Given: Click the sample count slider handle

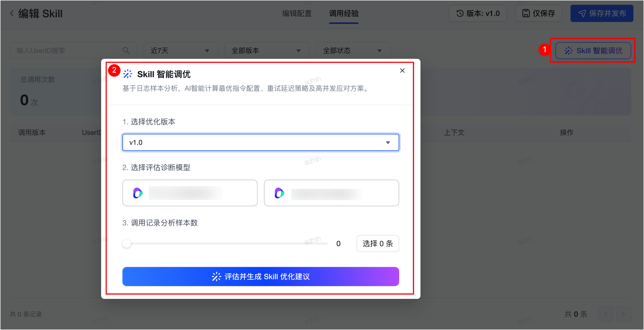Looking at the screenshot, I should [x=127, y=243].
